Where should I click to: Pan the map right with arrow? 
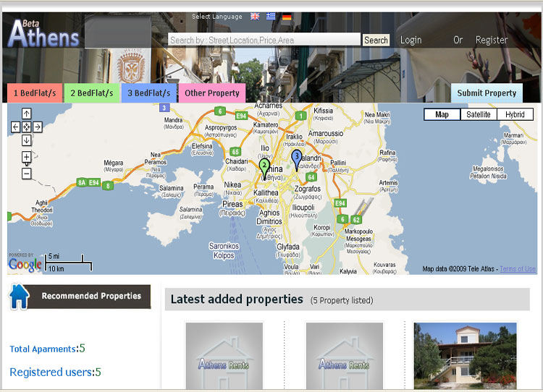coord(38,127)
